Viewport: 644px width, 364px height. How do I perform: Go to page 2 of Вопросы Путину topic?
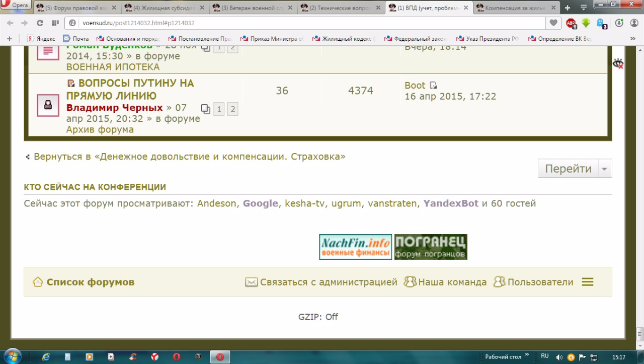pos(232,109)
